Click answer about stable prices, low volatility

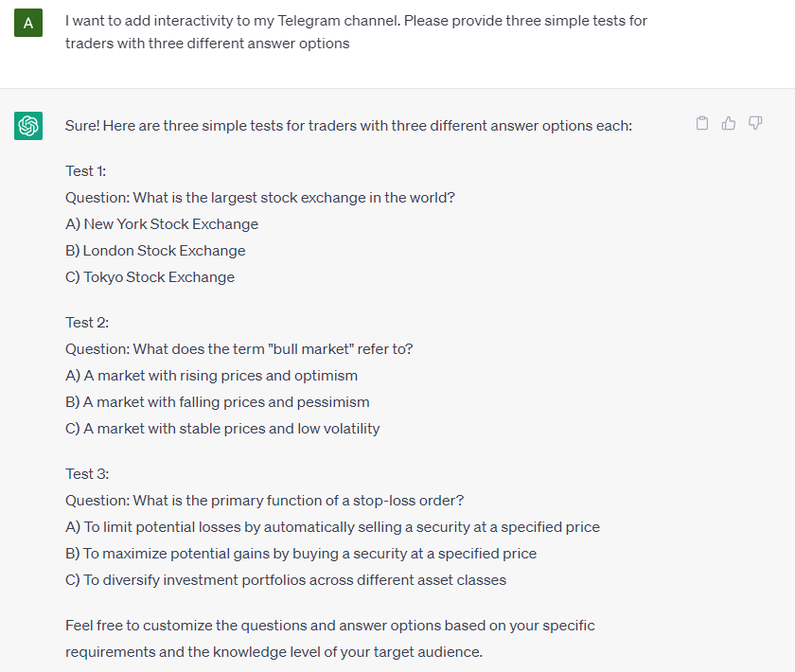click(222, 429)
